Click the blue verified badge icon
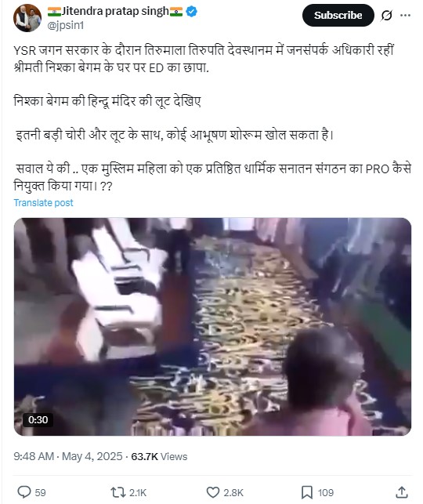This screenshot has height=504, width=423. point(192,12)
